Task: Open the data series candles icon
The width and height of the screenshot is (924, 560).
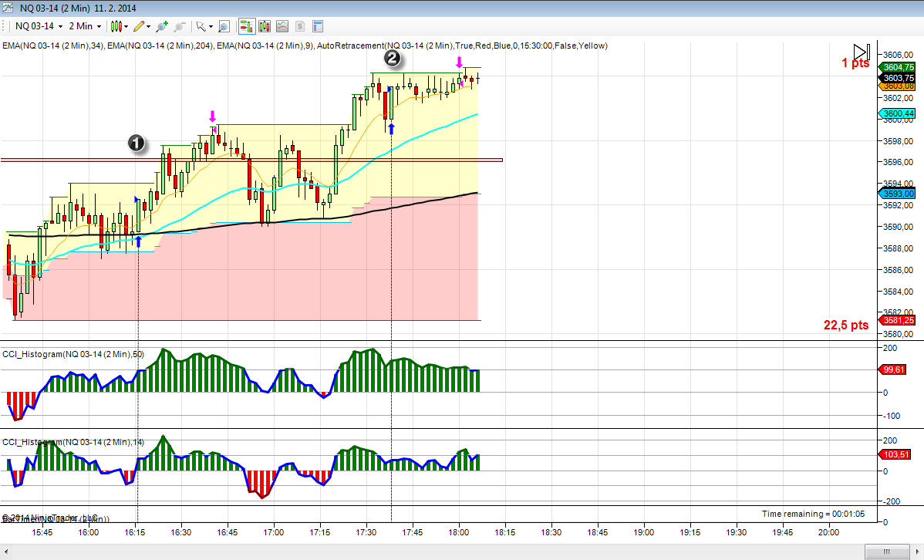Action: [x=265, y=26]
